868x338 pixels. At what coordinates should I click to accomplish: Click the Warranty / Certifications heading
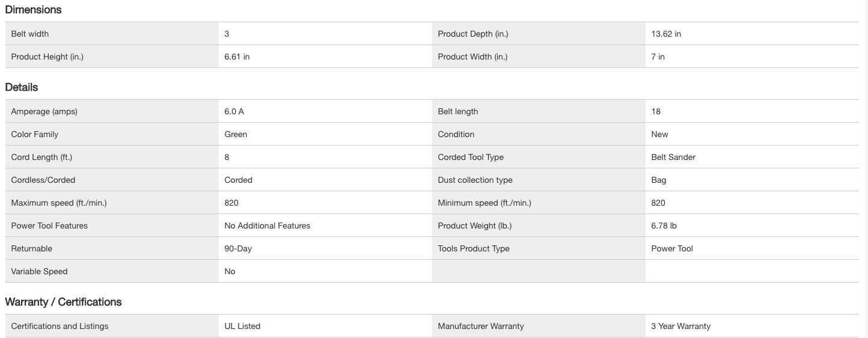(x=63, y=302)
